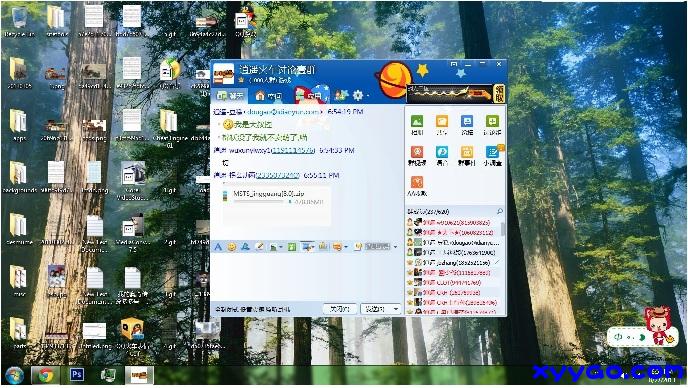
Task: Open Photoshop from the taskbar
Action: (x=76, y=375)
